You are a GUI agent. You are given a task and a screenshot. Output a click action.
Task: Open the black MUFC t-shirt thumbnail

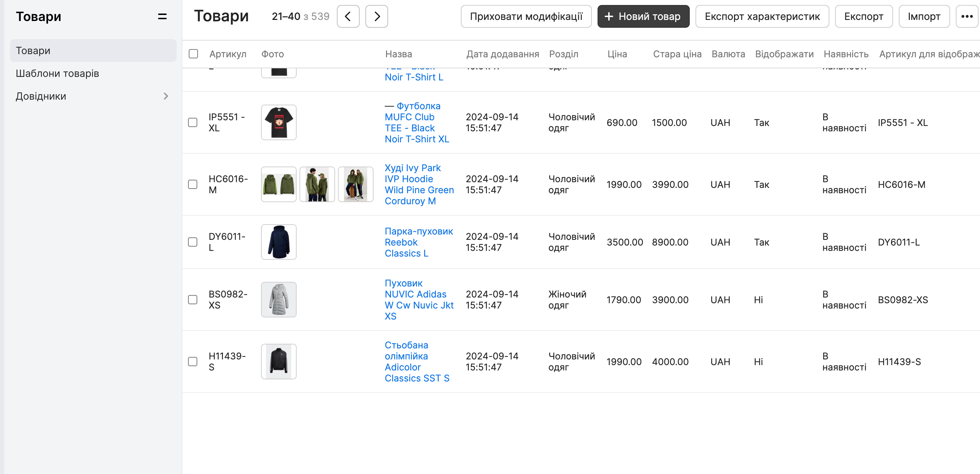tap(279, 122)
